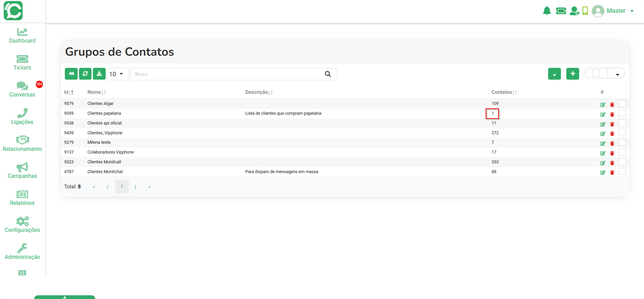
Task: Select the Clientes Algar row checkbox
Action: 622,103
